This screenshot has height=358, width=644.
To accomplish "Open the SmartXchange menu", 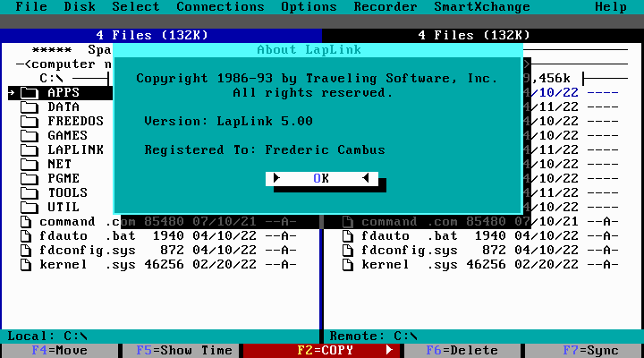I will [482, 7].
